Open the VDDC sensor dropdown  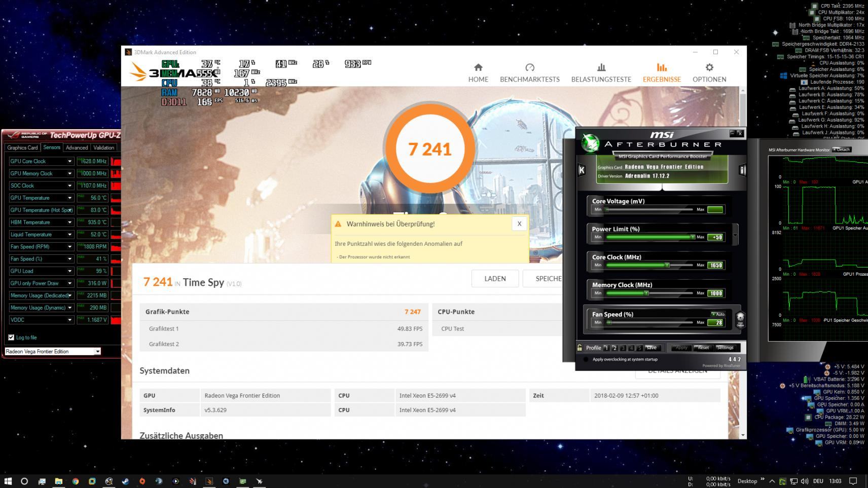pyautogui.click(x=70, y=320)
